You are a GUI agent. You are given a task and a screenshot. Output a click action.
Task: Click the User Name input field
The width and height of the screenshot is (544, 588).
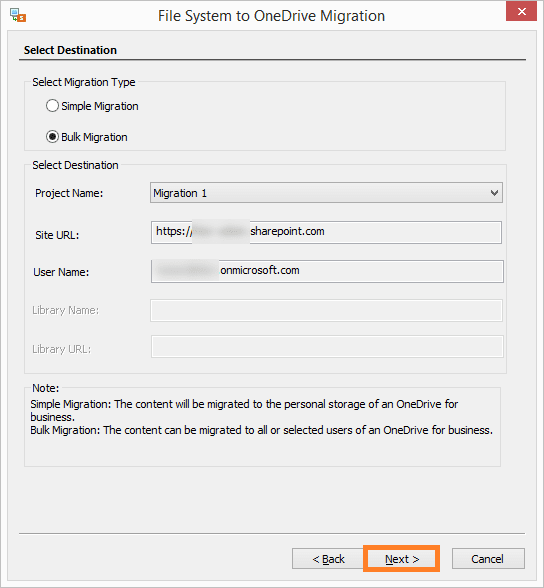pyautogui.click(x=327, y=271)
